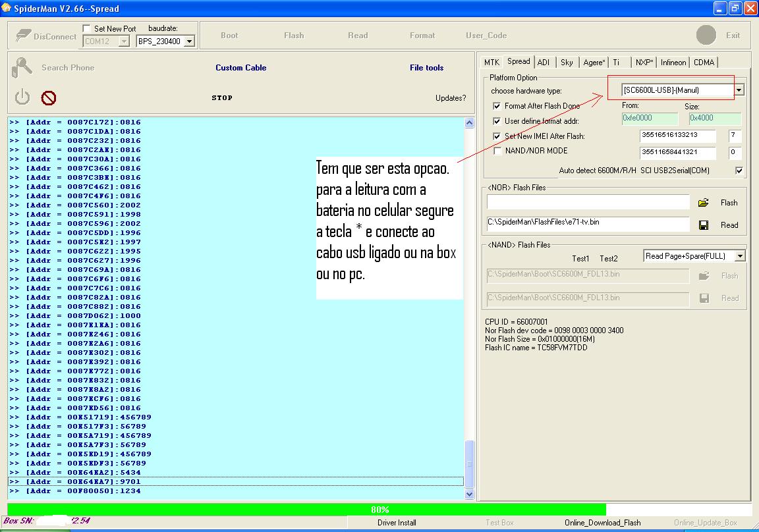Click the empty NOR flash file path field
The image size is (759, 532).
588,201
